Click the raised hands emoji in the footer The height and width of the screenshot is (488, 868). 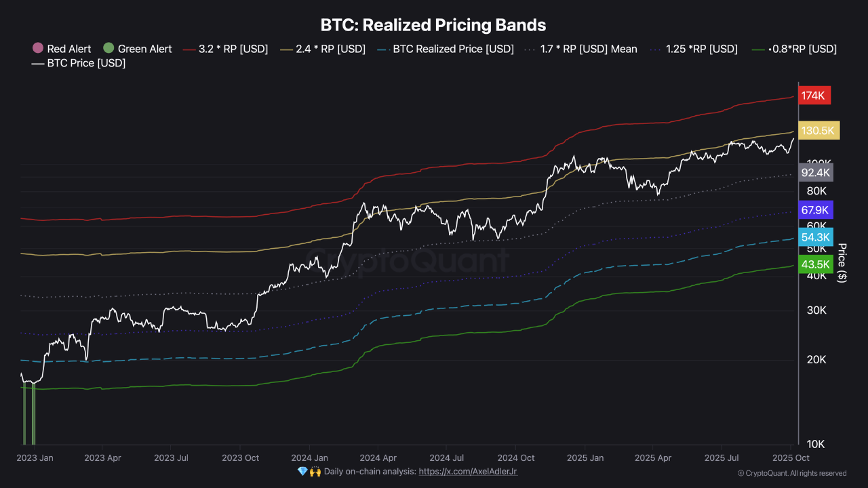tap(315, 471)
